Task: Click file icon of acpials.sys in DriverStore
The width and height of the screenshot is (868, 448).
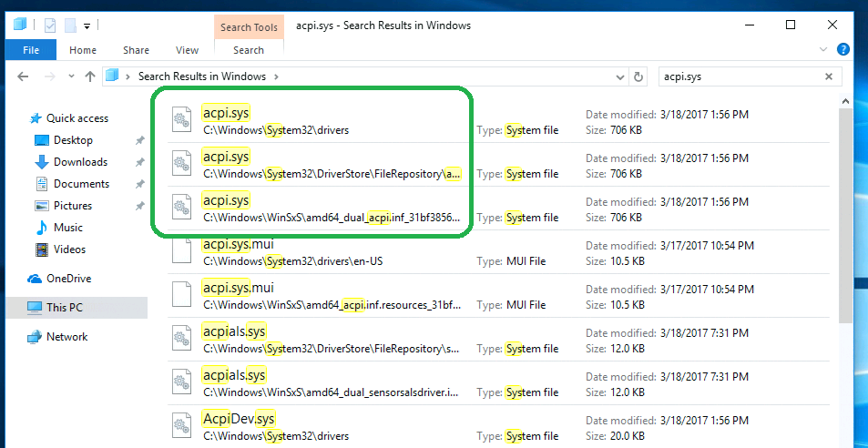Action: click(x=181, y=338)
